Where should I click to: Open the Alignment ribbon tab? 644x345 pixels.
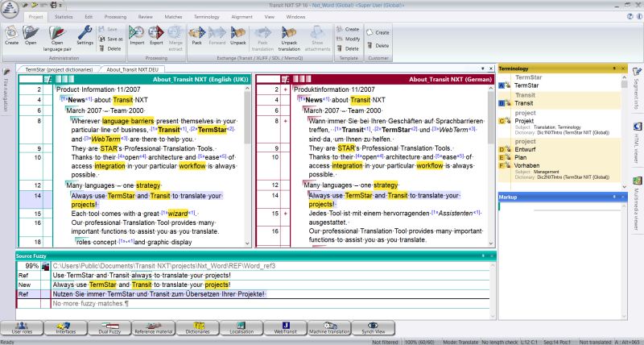[242, 17]
